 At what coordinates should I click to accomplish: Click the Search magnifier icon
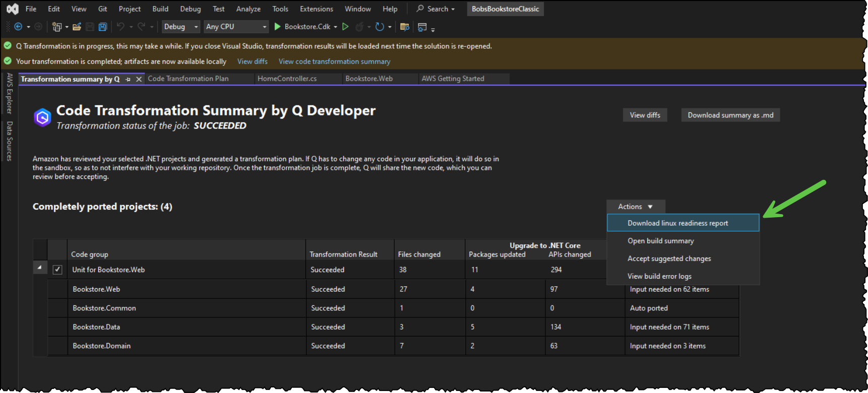coord(420,9)
